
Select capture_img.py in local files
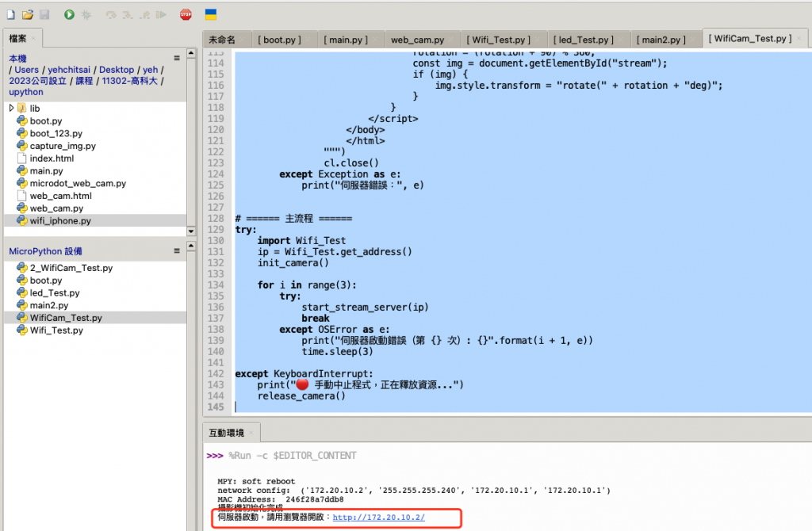(x=63, y=146)
